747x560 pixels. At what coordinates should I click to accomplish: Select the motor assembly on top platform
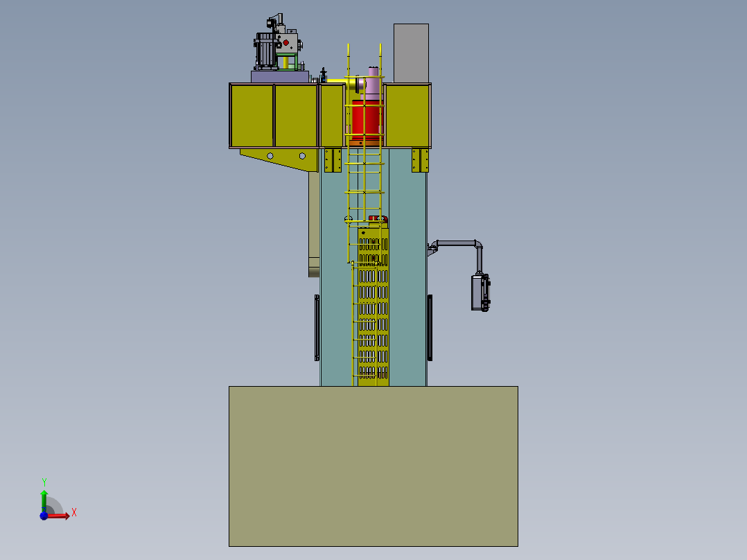(x=279, y=44)
